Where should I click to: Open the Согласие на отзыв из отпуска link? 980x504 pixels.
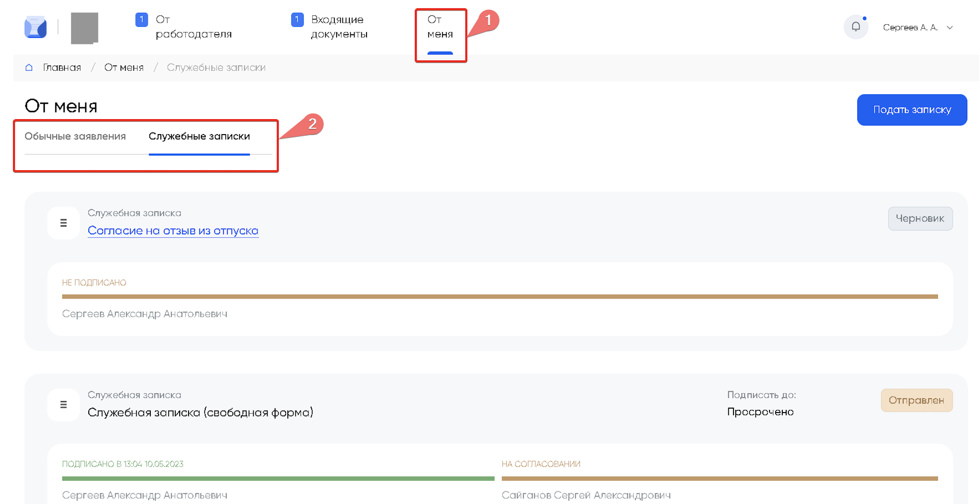click(173, 230)
